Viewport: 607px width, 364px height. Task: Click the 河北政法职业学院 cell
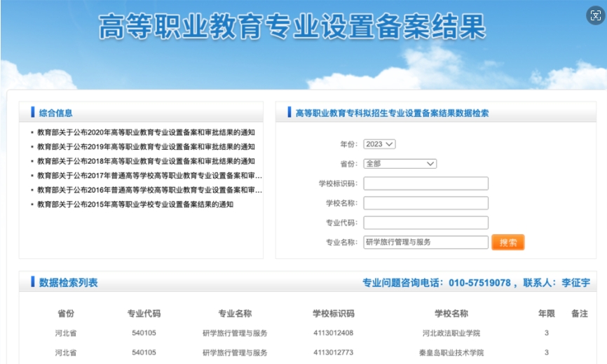point(451,333)
